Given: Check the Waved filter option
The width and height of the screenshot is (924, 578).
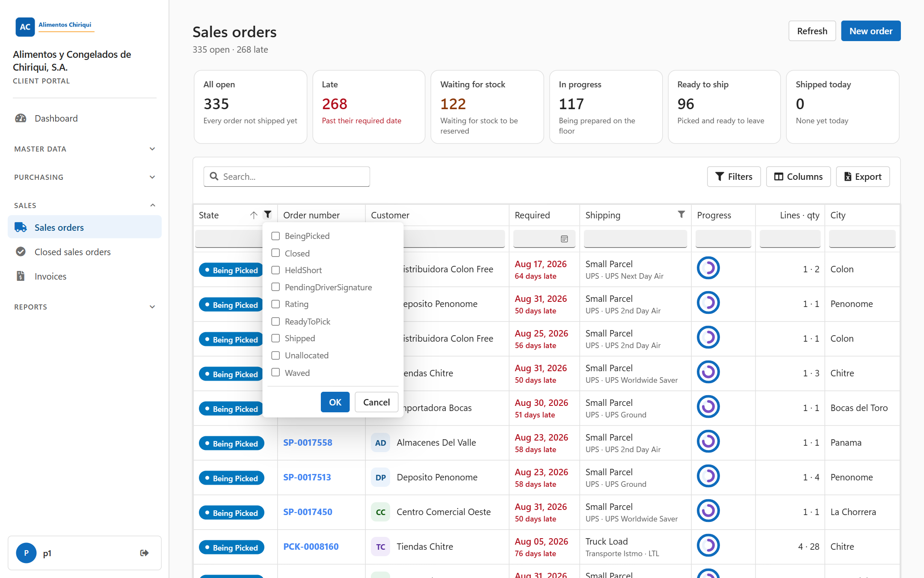Looking at the screenshot, I should click(x=276, y=372).
